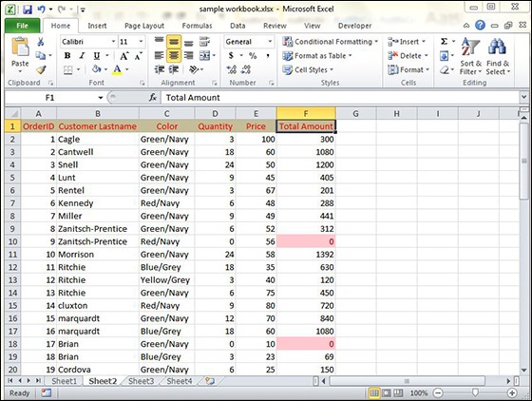This screenshot has width=532, height=401.
Task: Decrease font size with Shrink Font icon
Action: pyautogui.click(x=138, y=56)
